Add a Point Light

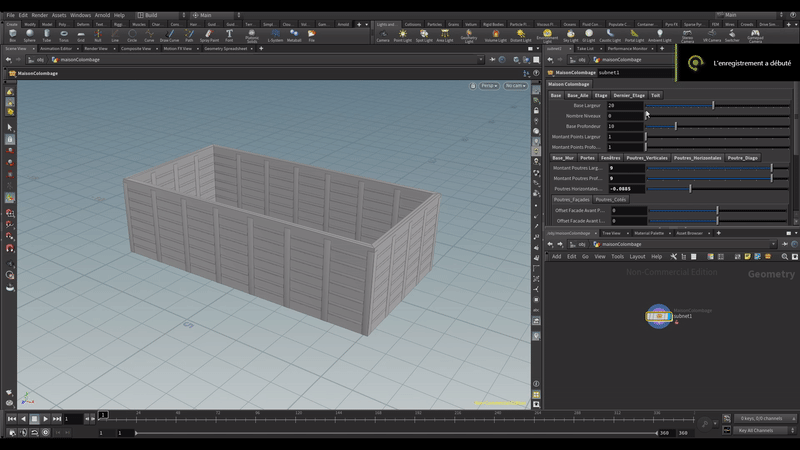tap(403, 35)
